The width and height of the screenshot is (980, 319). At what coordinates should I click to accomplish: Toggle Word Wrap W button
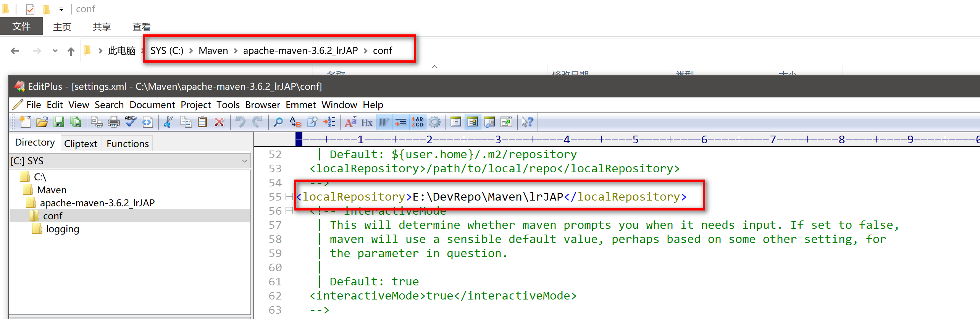click(384, 122)
